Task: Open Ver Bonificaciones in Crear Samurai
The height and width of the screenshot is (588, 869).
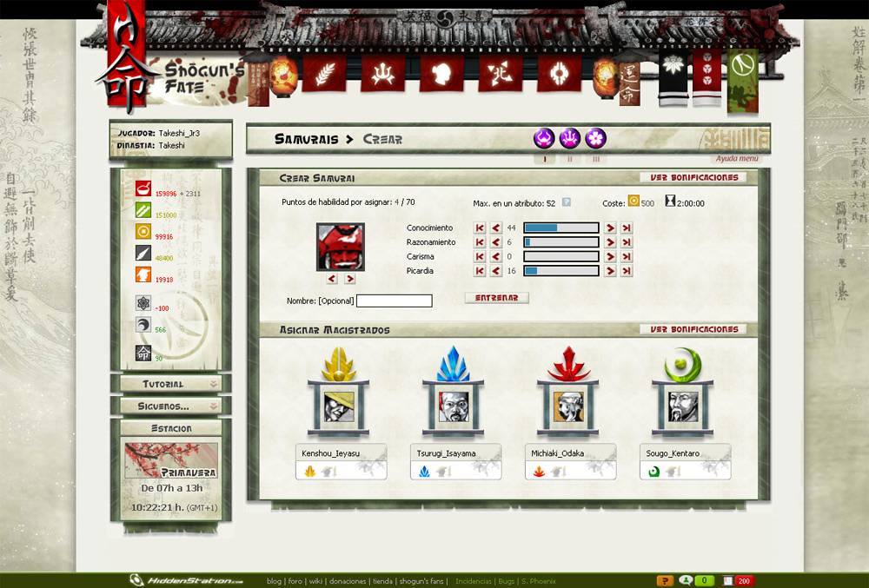Action: 693,177
